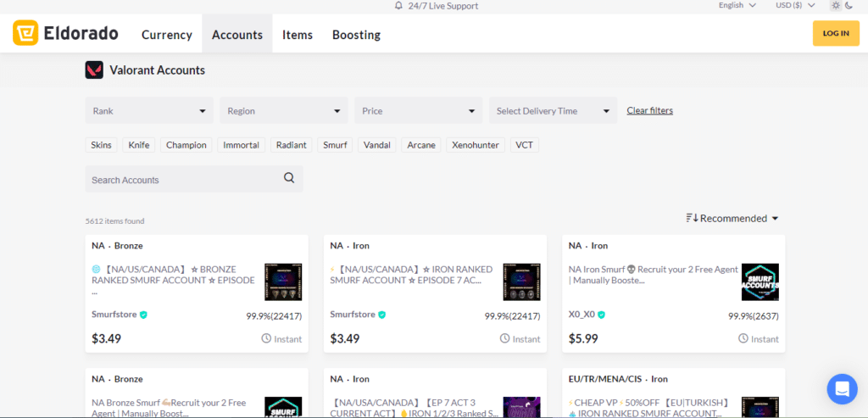
Task: Expand the Select Delivery Time dropdown
Action: click(553, 111)
